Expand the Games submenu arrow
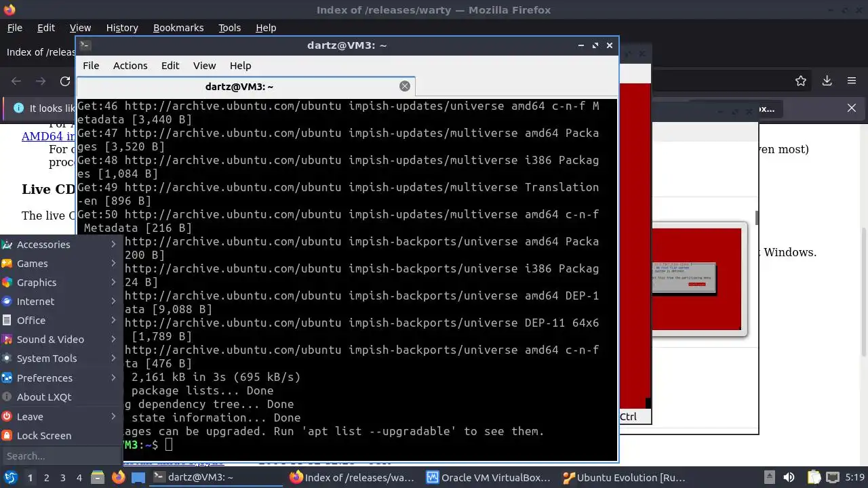 (113, 263)
